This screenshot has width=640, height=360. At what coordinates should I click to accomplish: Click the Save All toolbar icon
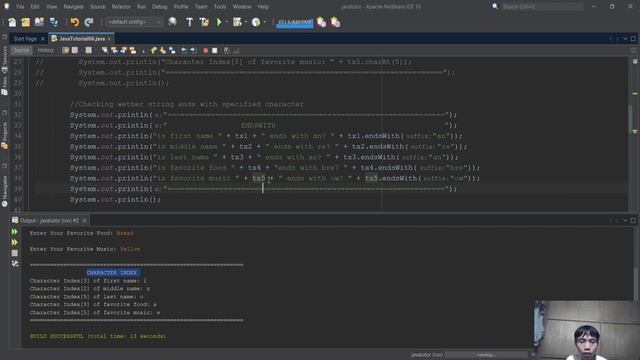click(53, 22)
